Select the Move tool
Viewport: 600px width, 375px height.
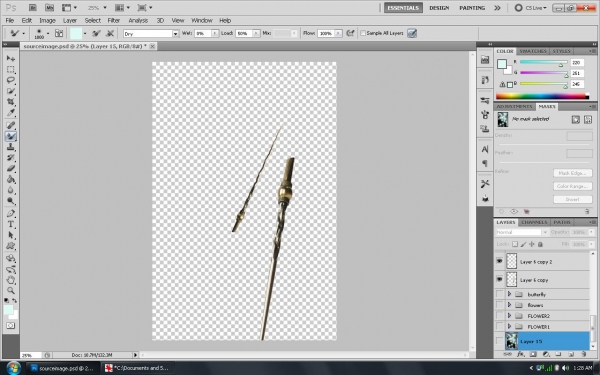[11, 58]
